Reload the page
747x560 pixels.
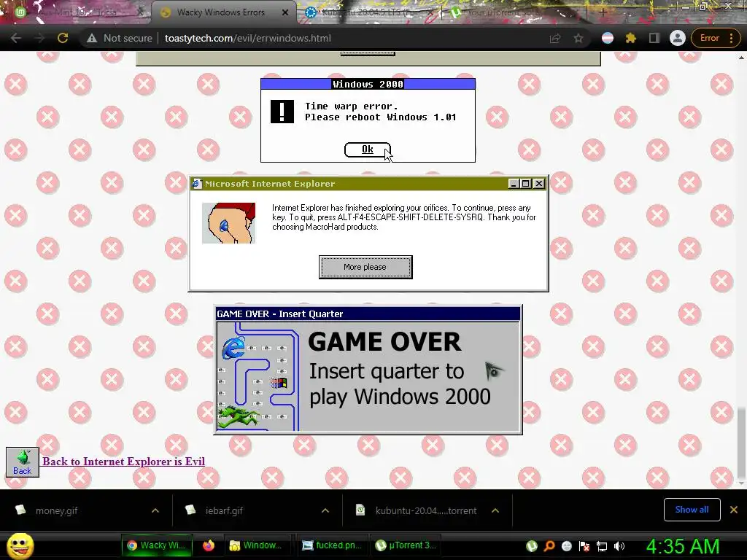pyautogui.click(x=63, y=38)
